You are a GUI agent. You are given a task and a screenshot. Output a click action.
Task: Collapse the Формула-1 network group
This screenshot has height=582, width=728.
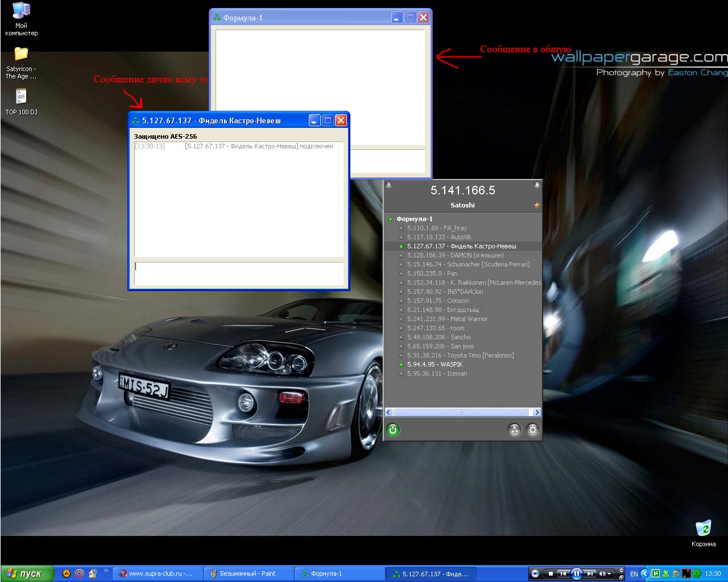[391, 219]
